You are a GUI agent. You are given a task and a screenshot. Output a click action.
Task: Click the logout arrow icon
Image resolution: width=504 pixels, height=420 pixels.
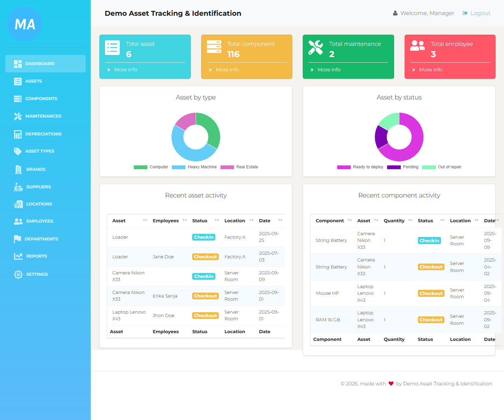pyautogui.click(x=465, y=13)
